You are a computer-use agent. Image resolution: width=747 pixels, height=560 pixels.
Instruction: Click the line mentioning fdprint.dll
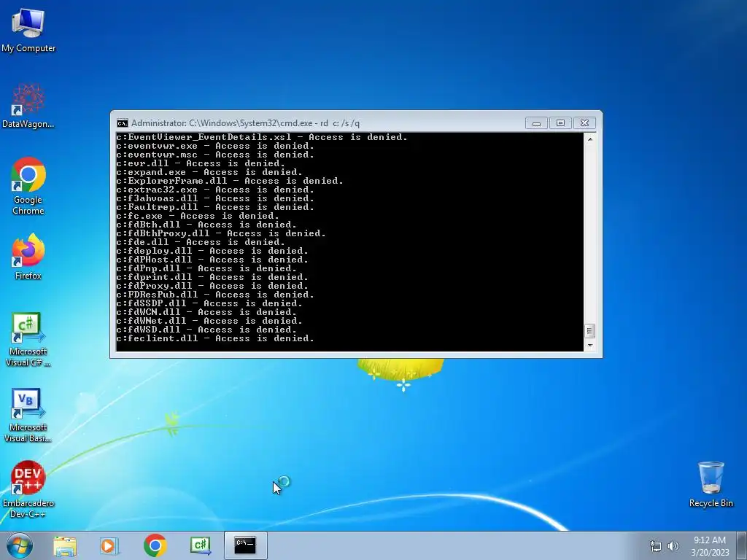(212, 276)
